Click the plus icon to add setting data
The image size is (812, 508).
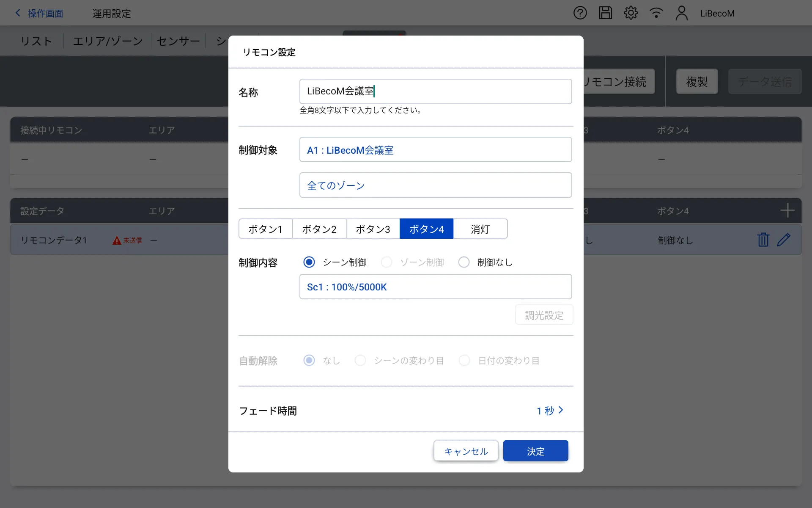(787, 210)
